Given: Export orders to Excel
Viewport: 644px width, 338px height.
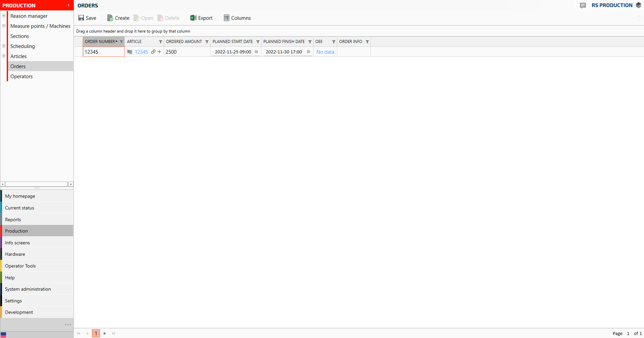Looking at the screenshot, I should [201, 18].
